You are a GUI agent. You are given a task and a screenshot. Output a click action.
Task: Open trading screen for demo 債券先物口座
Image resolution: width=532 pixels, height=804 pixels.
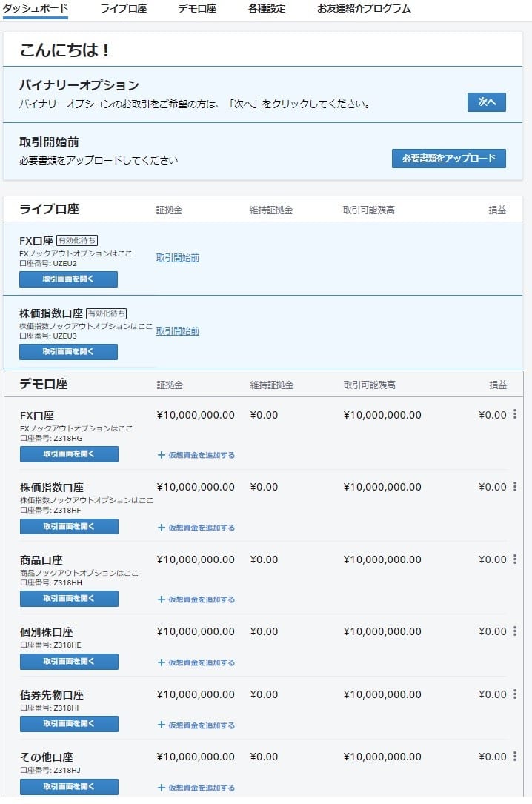coord(69,724)
